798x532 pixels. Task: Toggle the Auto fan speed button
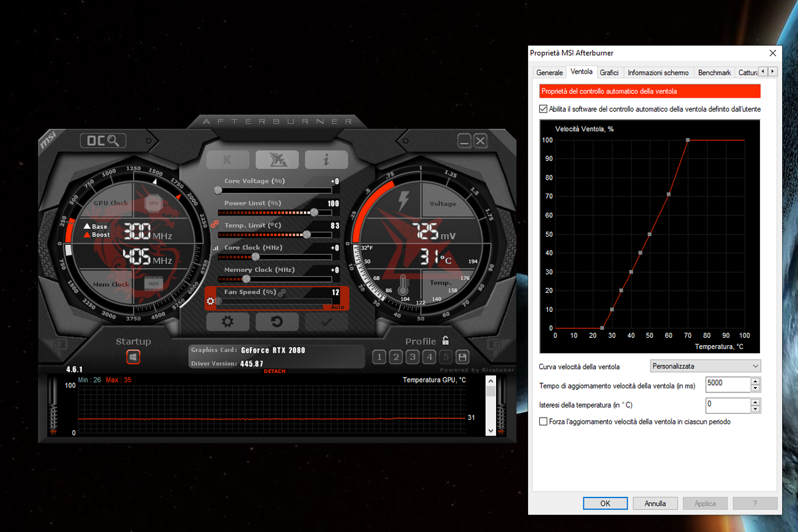point(338,307)
